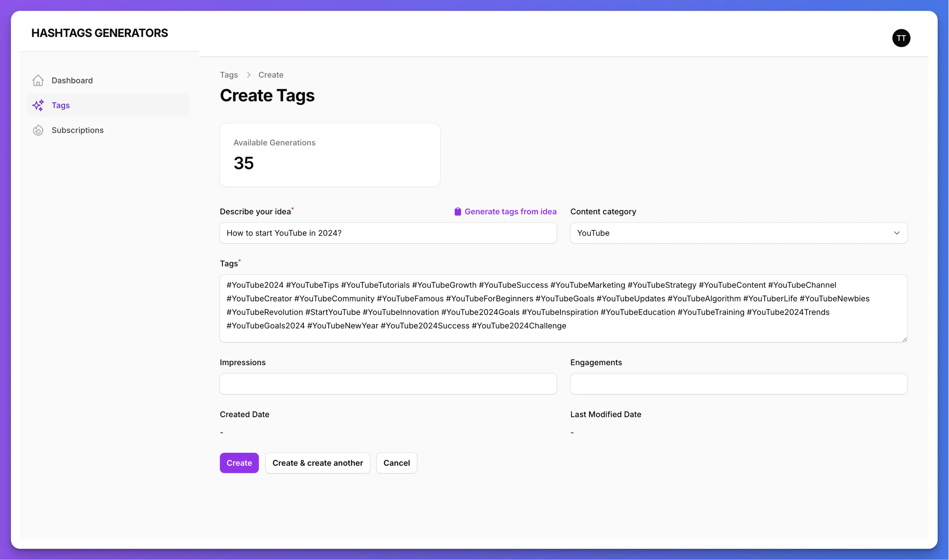
Task: Click the clipboard icon beside Generate tags
Action: pos(458,212)
